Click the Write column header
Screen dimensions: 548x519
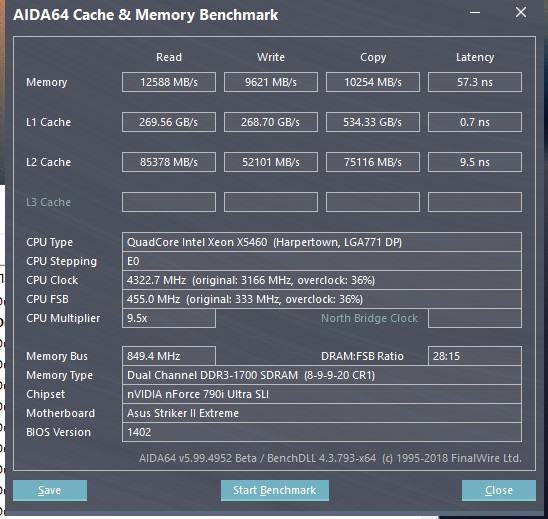(x=271, y=57)
